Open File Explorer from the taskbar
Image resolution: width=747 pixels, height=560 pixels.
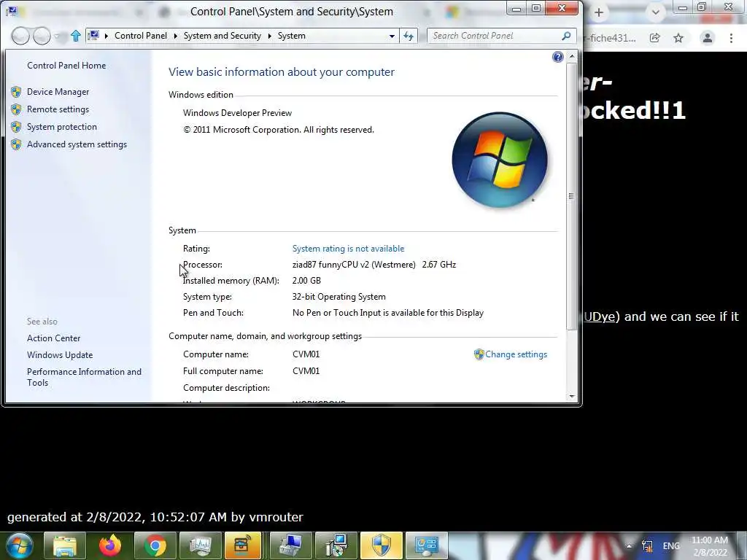pyautogui.click(x=65, y=545)
